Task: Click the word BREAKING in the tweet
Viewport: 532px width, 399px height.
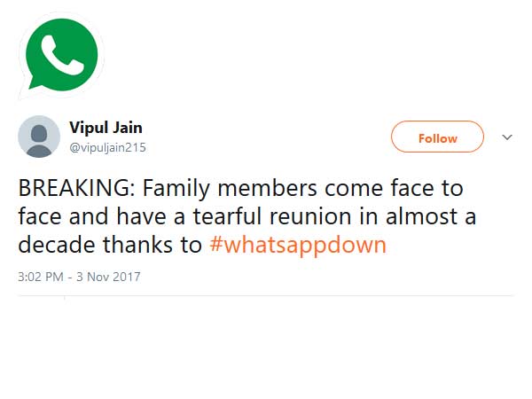Action: 75,189
